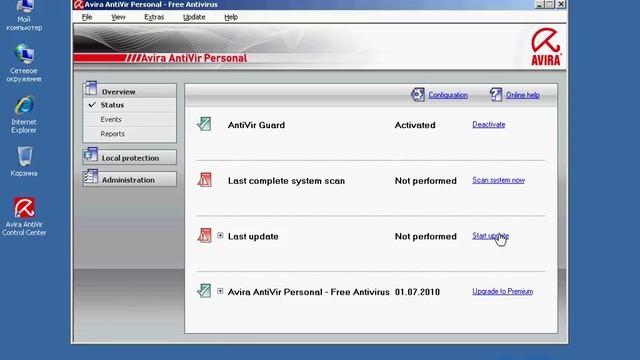Click Last complete system scan warning icon
Image resolution: width=640 pixels, height=360 pixels.
coord(204,180)
